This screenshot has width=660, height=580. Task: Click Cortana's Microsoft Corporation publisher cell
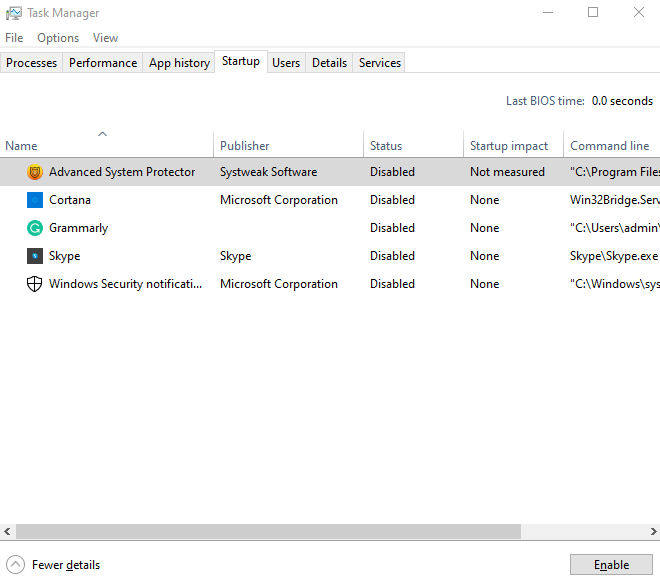279,200
